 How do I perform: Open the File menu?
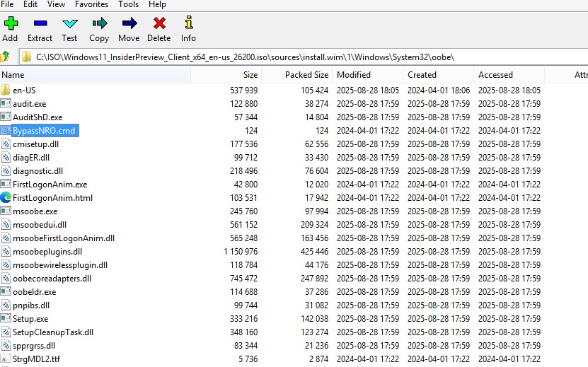coord(7,4)
